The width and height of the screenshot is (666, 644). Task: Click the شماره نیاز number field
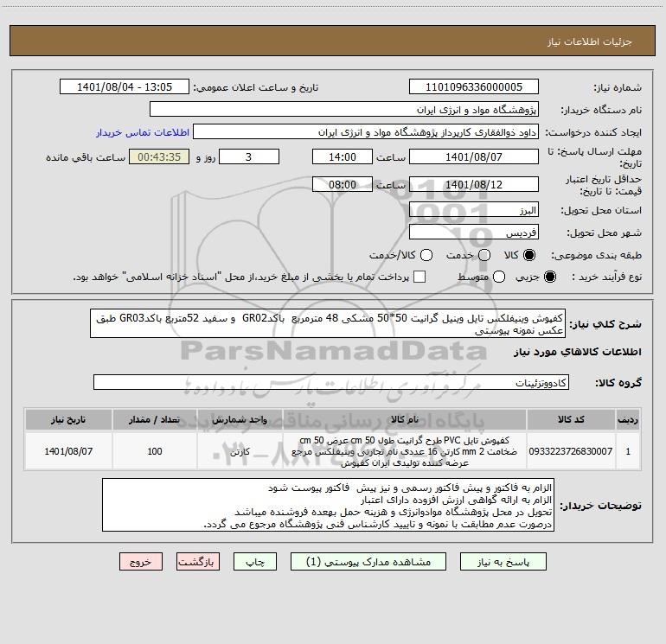[474, 86]
